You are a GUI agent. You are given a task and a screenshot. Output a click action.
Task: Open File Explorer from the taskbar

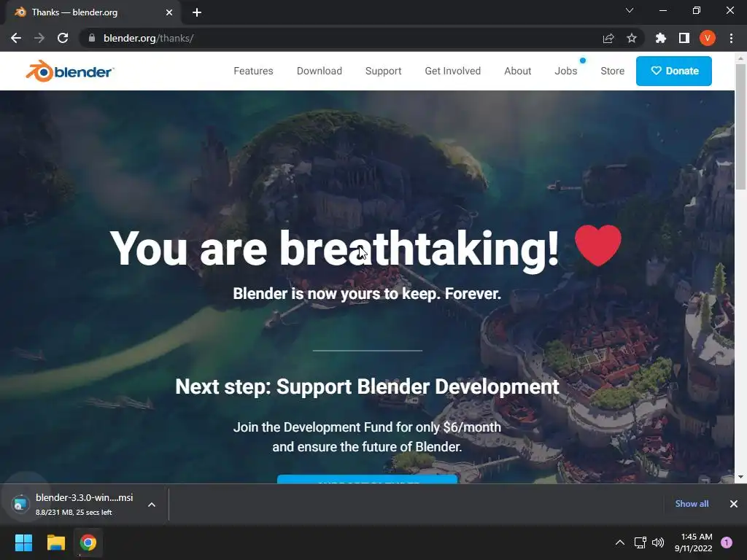[55, 542]
